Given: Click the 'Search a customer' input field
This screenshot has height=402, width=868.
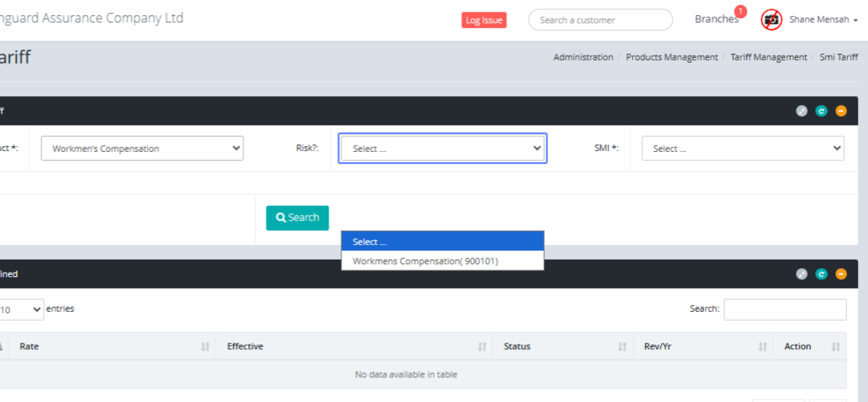Looking at the screenshot, I should (600, 20).
